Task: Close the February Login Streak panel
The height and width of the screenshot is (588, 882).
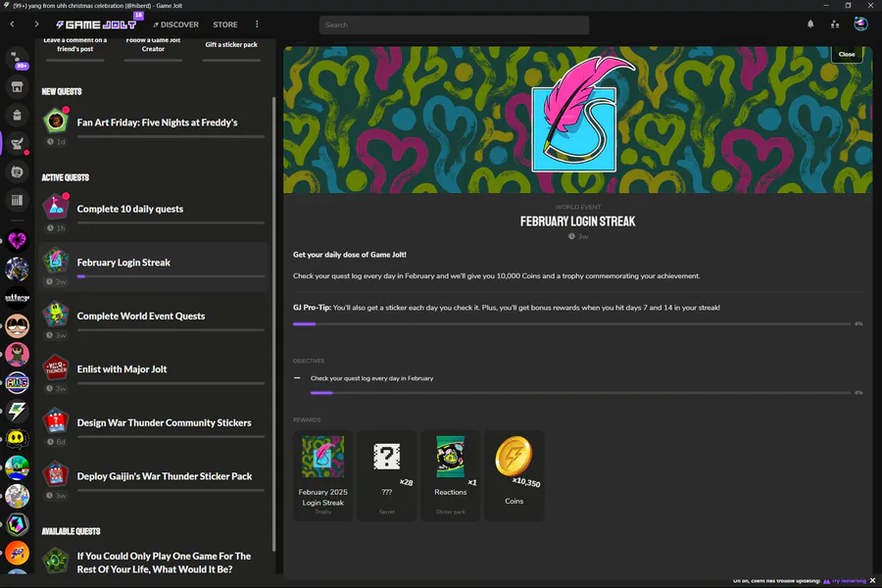Action: click(847, 54)
